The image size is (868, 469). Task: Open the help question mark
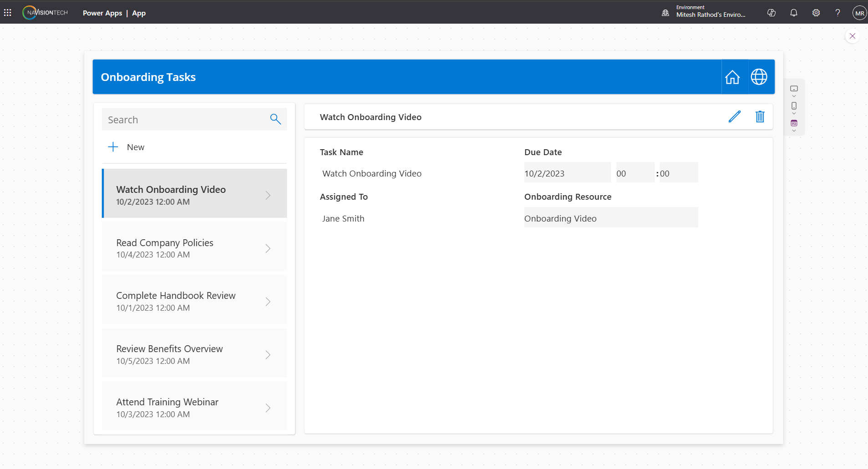838,13
